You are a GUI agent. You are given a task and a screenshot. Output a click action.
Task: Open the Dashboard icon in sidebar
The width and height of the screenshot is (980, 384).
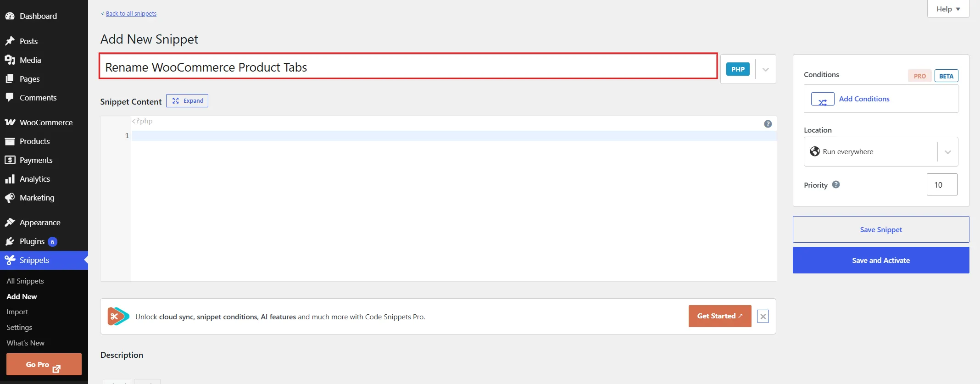10,16
